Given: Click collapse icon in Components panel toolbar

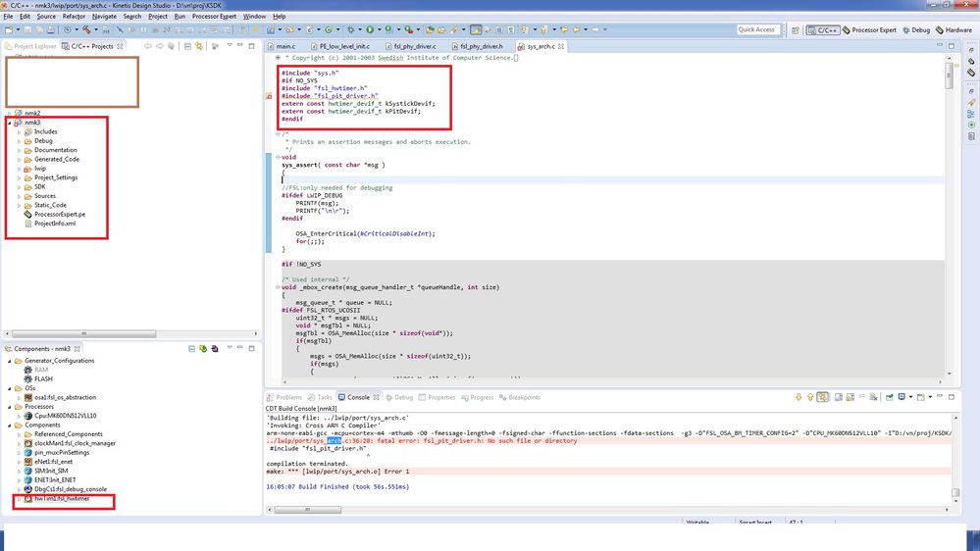Looking at the screenshot, I should coord(192,349).
